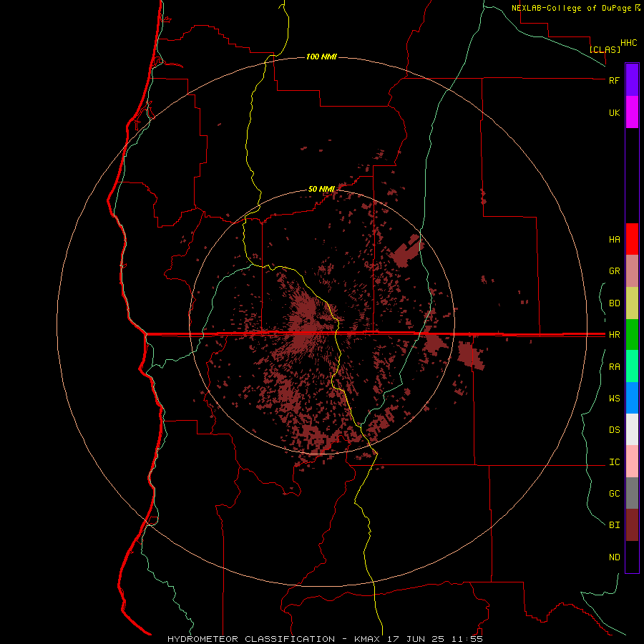This screenshot has width=644, height=644.
Task: Click the IC legend label
Action: [x=614, y=462]
